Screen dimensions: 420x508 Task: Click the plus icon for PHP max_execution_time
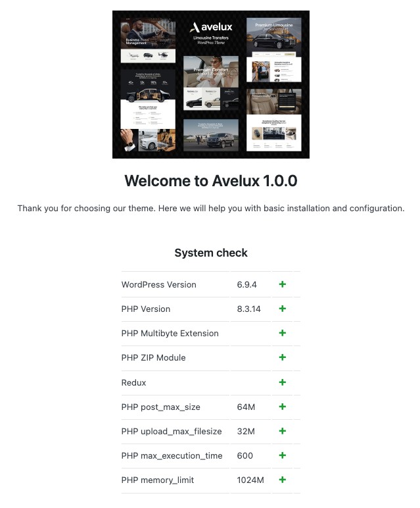pyautogui.click(x=283, y=455)
